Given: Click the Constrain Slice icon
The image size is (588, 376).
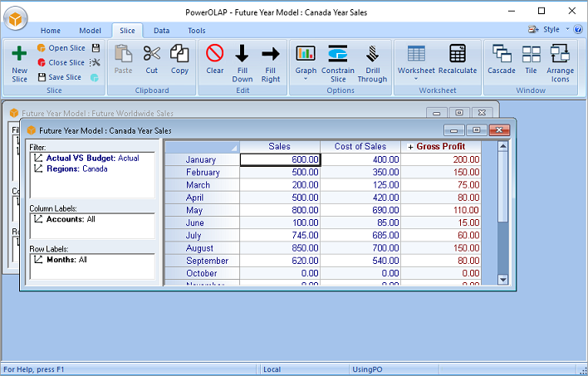Looking at the screenshot, I should 338,61.
